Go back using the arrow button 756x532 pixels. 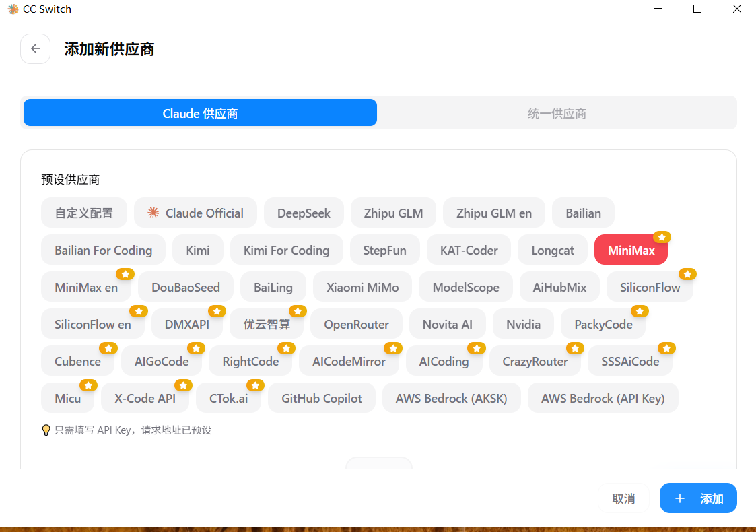(35, 48)
